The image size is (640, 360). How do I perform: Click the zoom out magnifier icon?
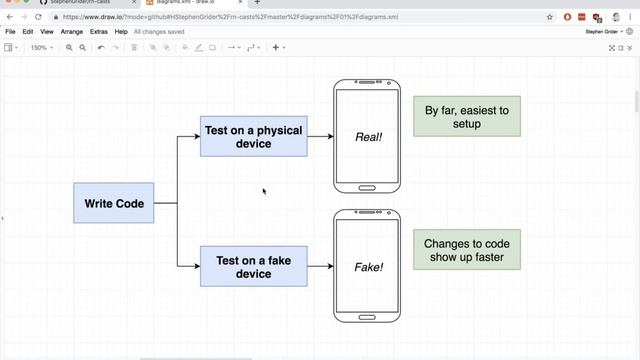[x=82, y=48]
